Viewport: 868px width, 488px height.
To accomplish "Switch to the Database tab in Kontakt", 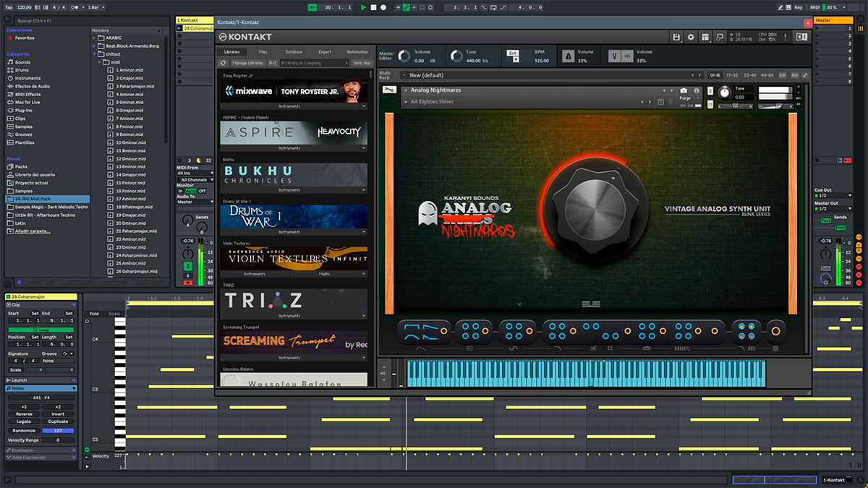I will tap(294, 52).
